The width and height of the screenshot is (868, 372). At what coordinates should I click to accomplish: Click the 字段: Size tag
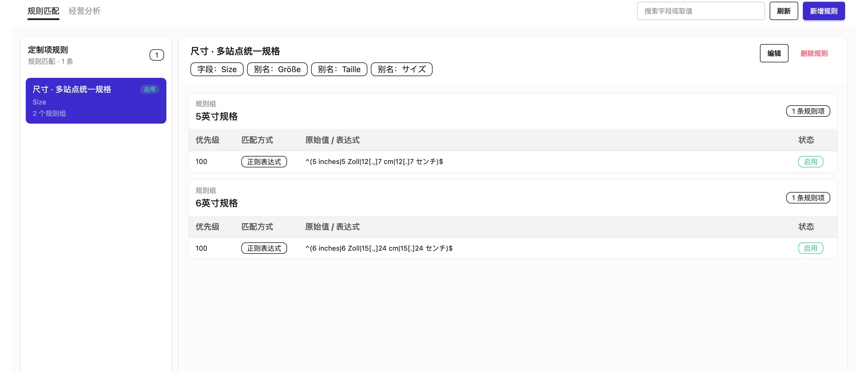click(x=217, y=70)
